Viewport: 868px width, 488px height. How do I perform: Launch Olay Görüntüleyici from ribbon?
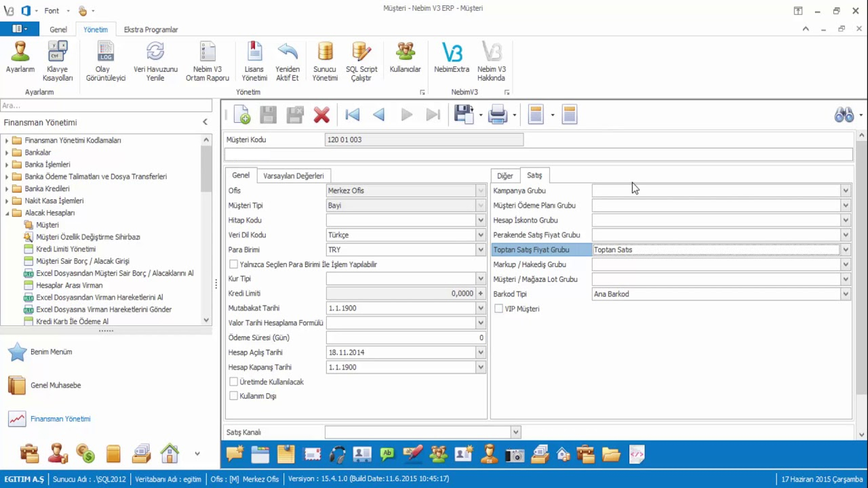pyautogui.click(x=106, y=61)
